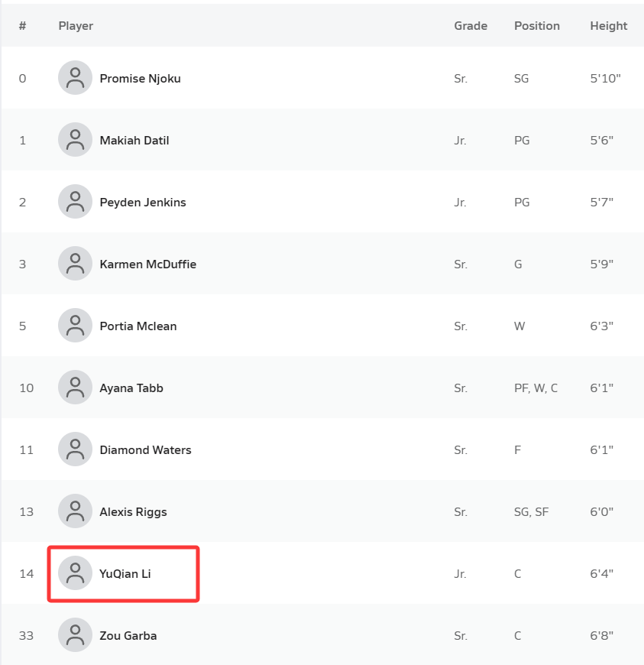Click Alexis Riggs' avatar icon
The height and width of the screenshot is (665, 644).
point(75,511)
